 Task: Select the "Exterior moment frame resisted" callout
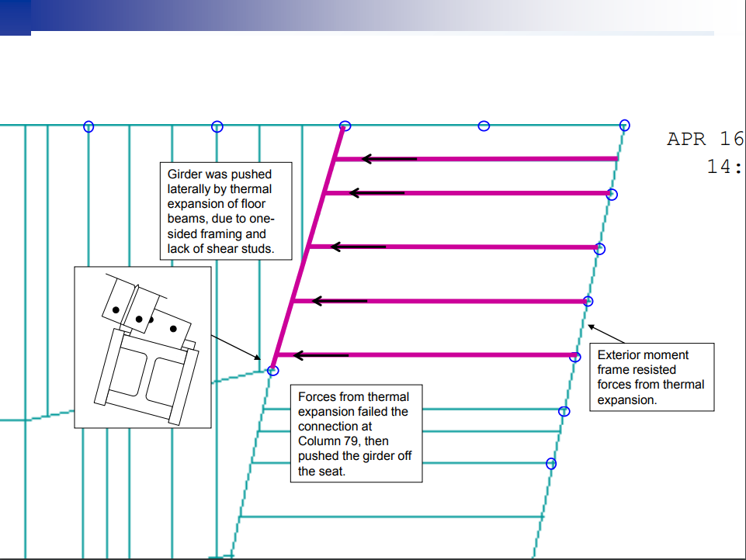(651, 377)
